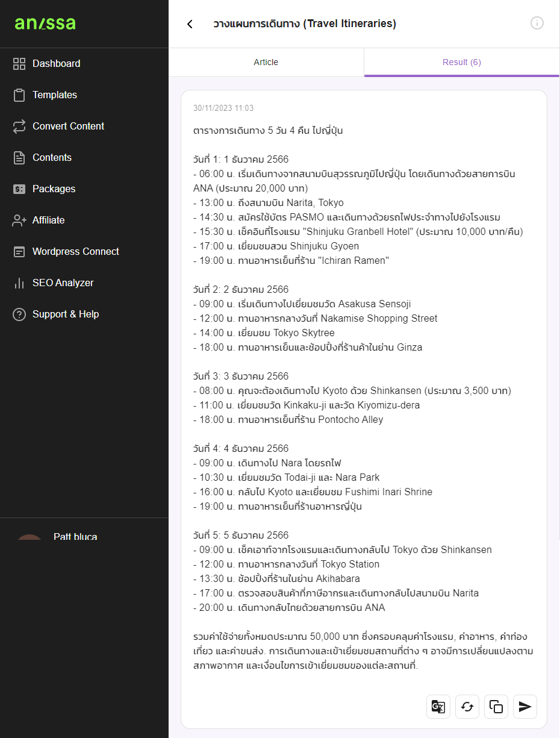The height and width of the screenshot is (738, 560).
Task: Click timestamp 30/11/2023 11:03
Action: 223,108
